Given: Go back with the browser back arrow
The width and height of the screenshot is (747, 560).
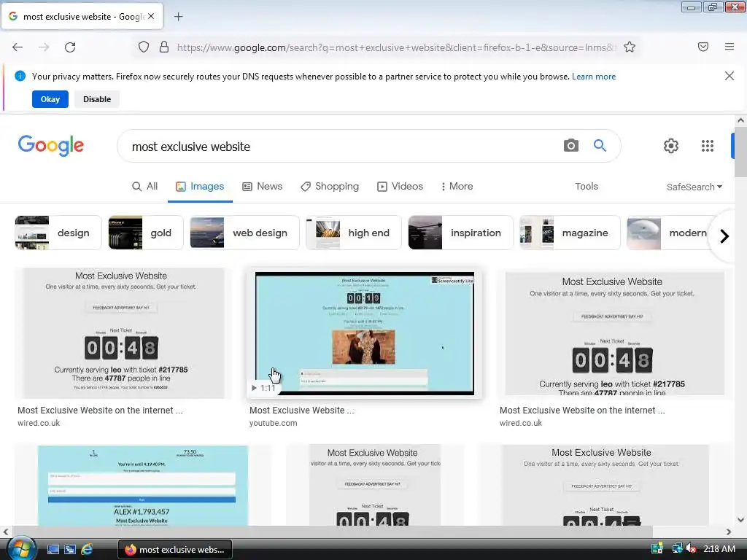Looking at the screenshot, I should click(x=18, y=47).
